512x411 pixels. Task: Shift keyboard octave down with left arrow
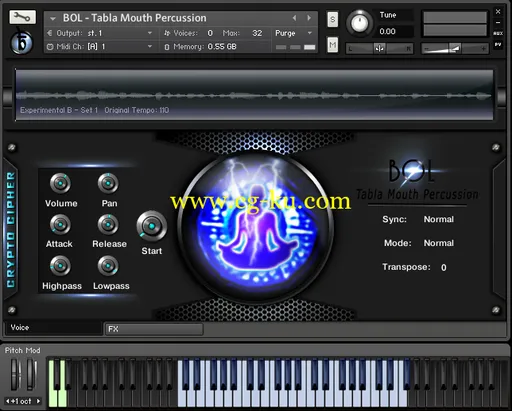pos(8,401)
